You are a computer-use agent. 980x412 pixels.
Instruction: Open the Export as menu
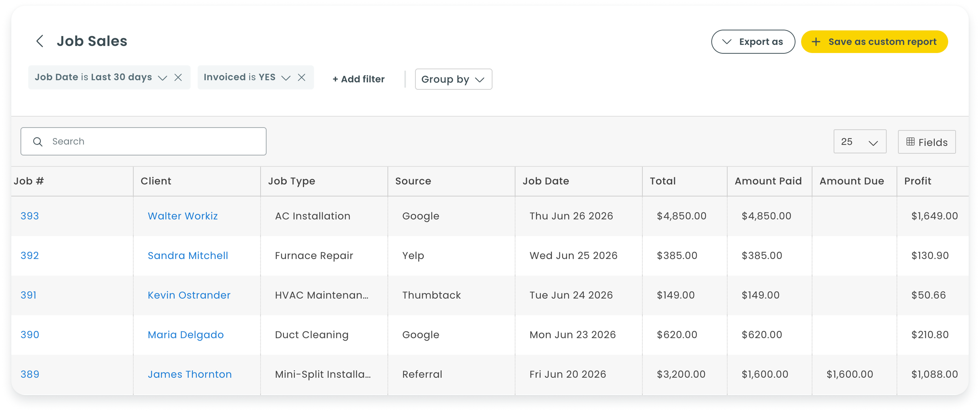coord(753,42)
